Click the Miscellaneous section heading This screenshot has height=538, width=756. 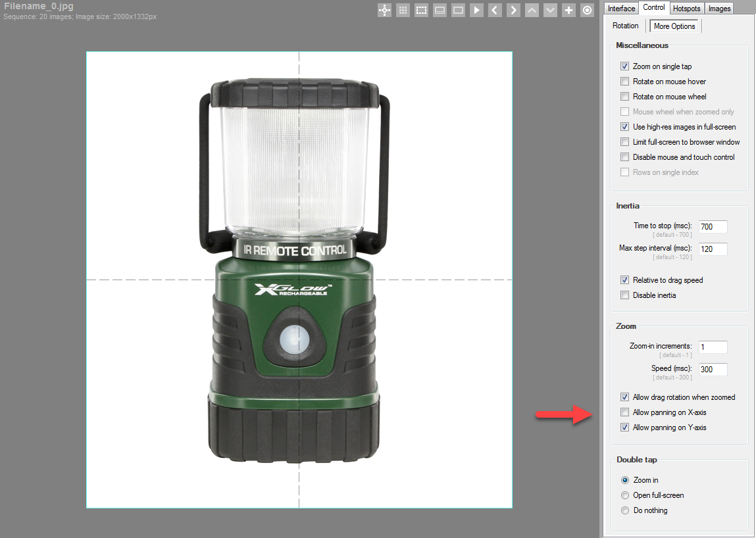(x=642, y=45)
